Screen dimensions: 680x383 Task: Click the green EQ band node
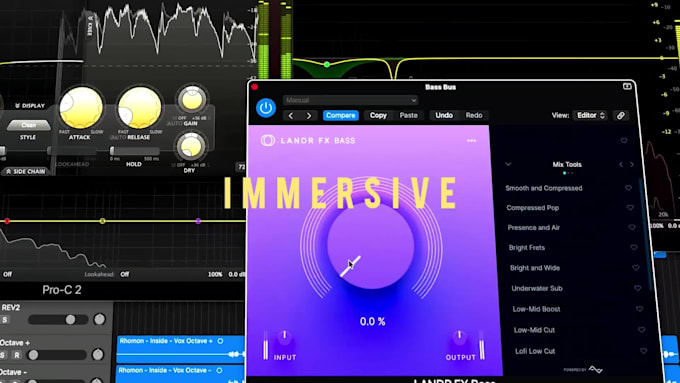tap(327, 65)
